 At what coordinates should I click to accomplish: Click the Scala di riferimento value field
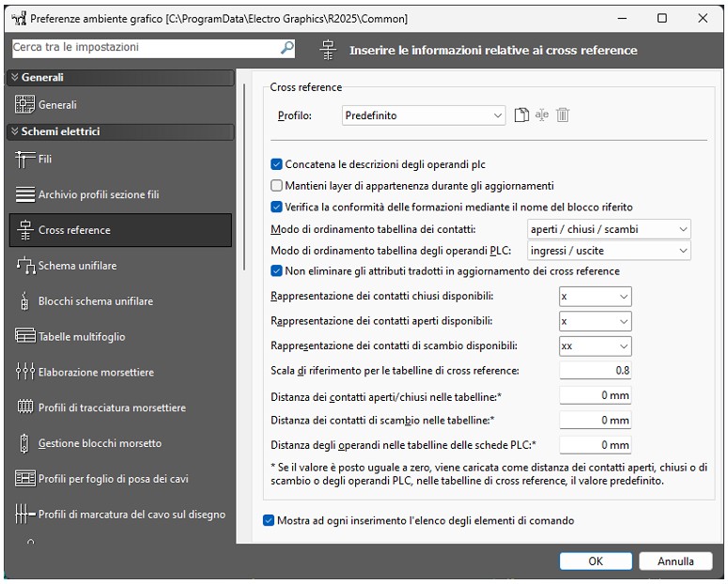tap(596, 371)
